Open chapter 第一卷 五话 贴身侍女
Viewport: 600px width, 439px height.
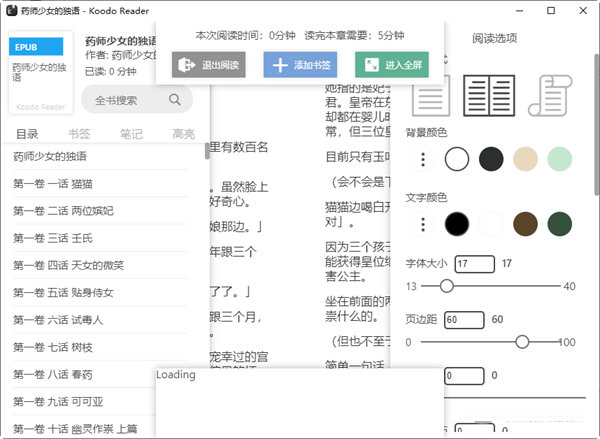100,293
